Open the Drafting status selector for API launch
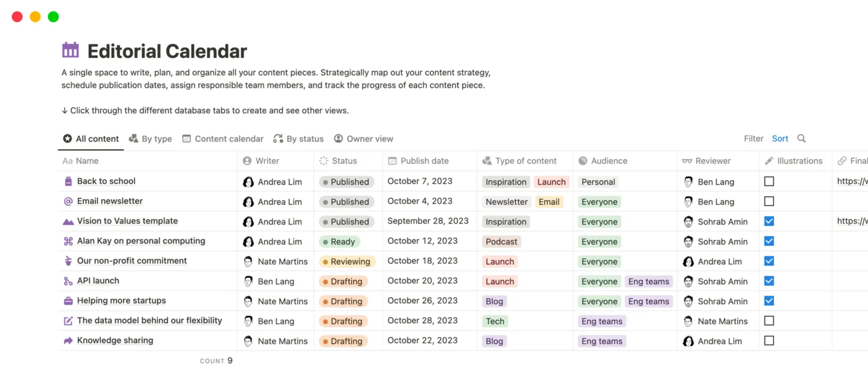The image size is (868, 385). [x=343, y=281]
